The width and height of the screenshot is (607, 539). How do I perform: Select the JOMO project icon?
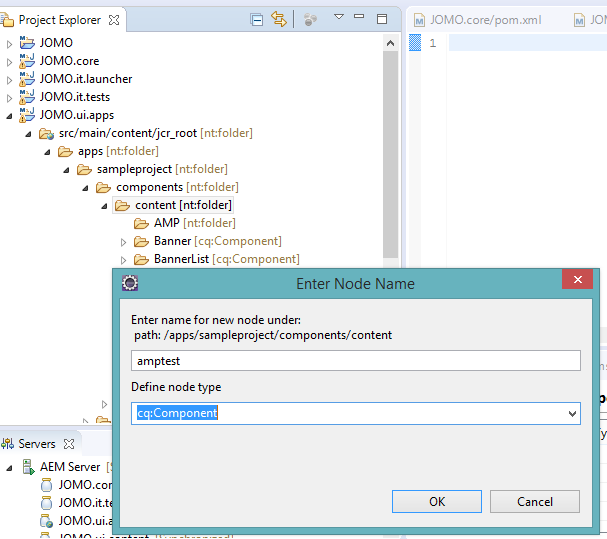tap(27, 43)
